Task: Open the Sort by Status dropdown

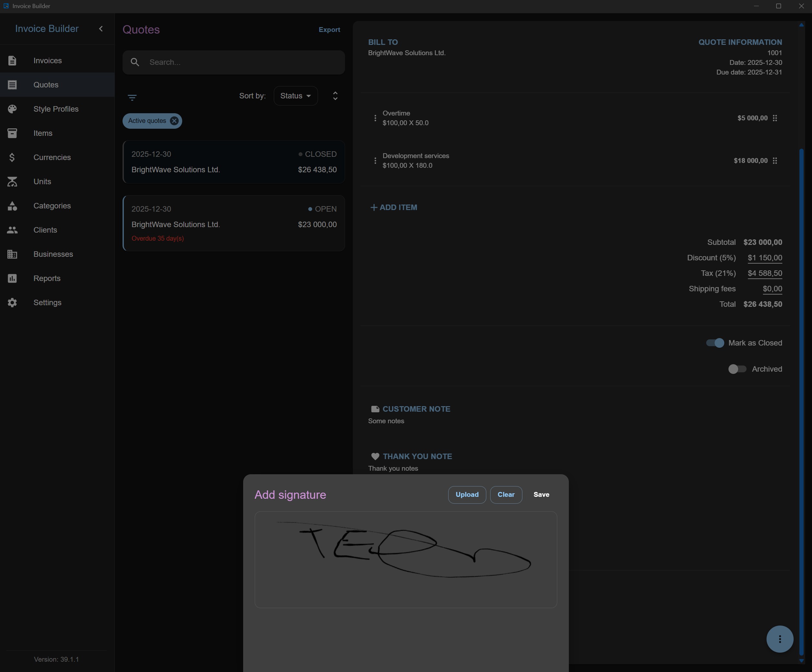Action: (x=295, y=96)
